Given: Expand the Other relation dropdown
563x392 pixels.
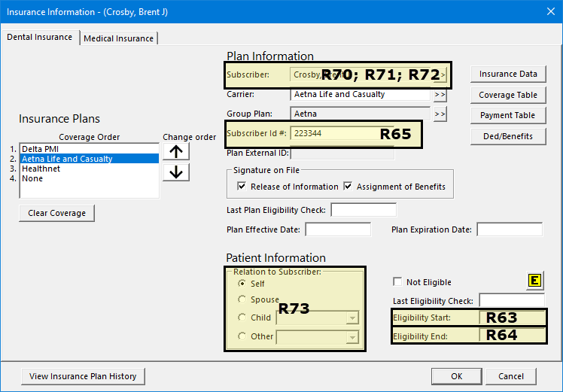Looking at the screenshot, I should click(x=351, y=337).
